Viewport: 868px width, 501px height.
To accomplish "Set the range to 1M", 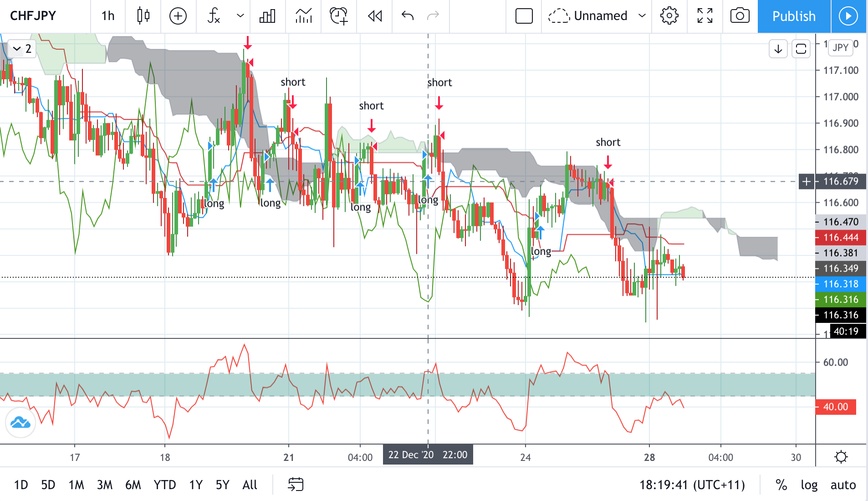I will 77,485.
